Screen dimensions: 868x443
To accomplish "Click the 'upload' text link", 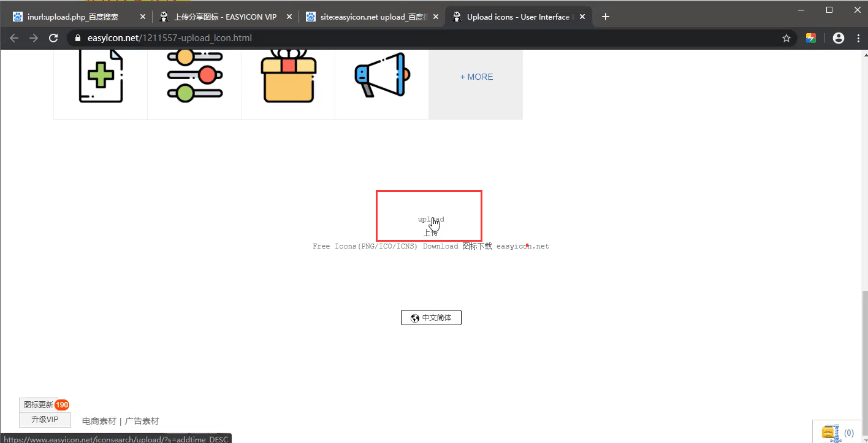I will (431, 219).
